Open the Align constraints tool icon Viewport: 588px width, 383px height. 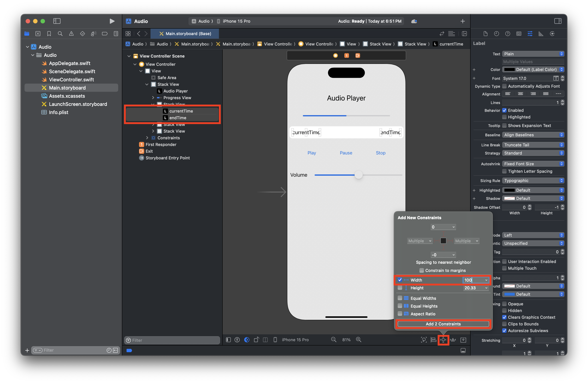[x=433, y=340]
